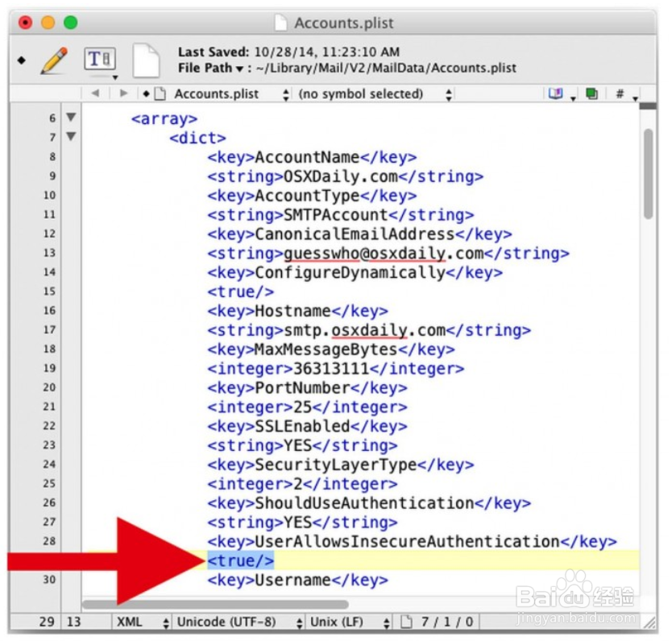The image size is (672, 641).
Task: Click the small document icon in status bar
Action: [405, 621]
